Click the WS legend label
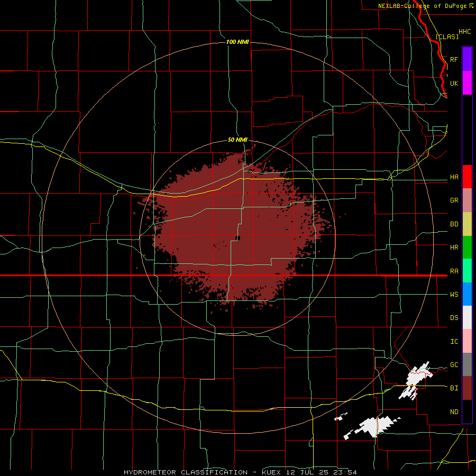The image size is (476, 476). click(454, 295)
